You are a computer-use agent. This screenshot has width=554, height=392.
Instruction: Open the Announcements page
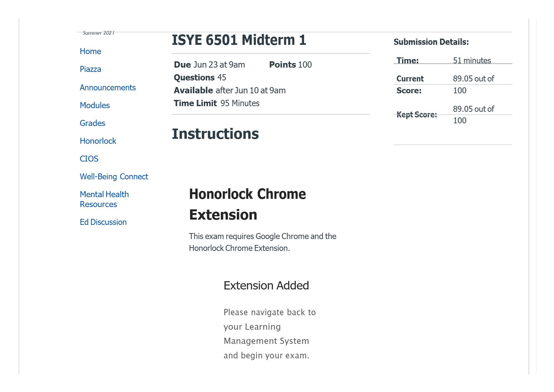pyautogui.click(x=108, y=88)
